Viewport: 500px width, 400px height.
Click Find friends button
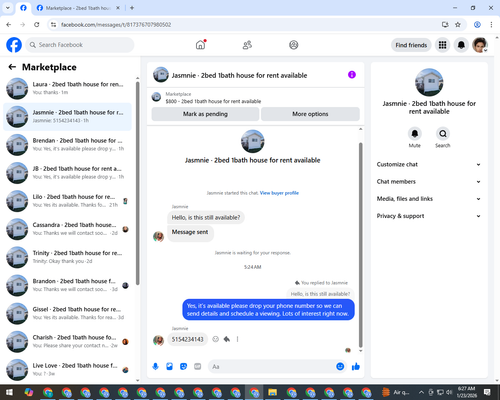coord(411,45)
